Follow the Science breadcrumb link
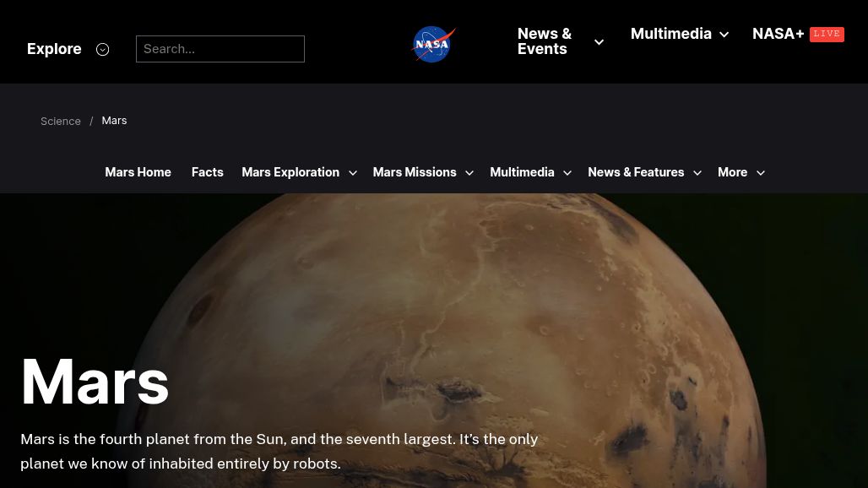The image size is (868, 488). pos(61,121)
